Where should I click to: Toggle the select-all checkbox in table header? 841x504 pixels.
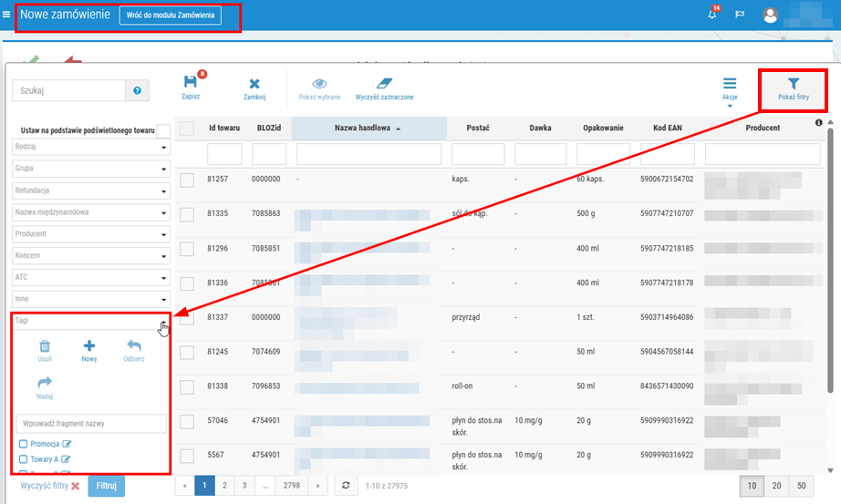187,129
